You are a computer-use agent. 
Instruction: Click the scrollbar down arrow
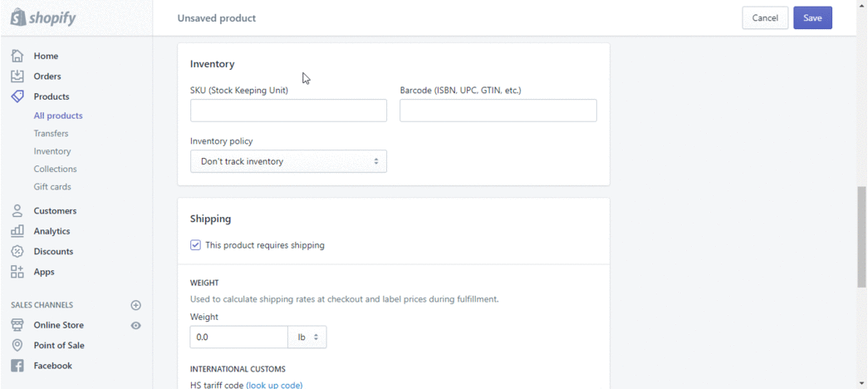coord(862,383)
